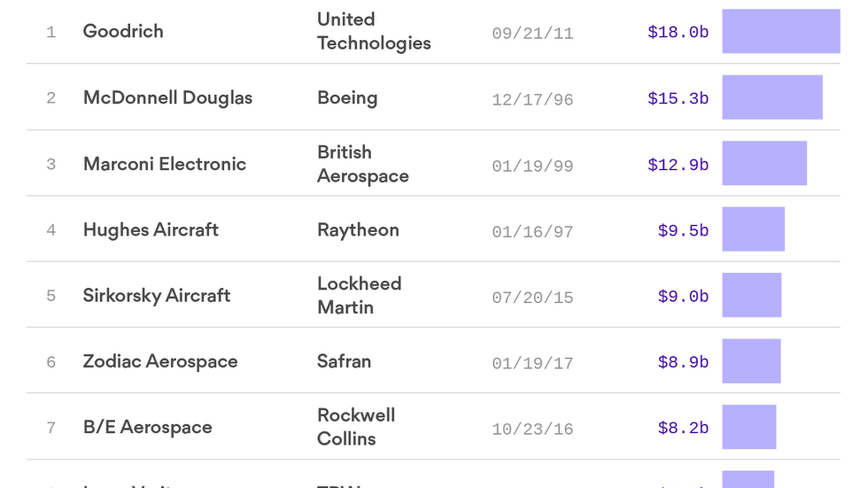Image resolution: width=868 pixels, height=488 pixels.
Task: Select the United Technologies acquirer text
Action: 374,31
